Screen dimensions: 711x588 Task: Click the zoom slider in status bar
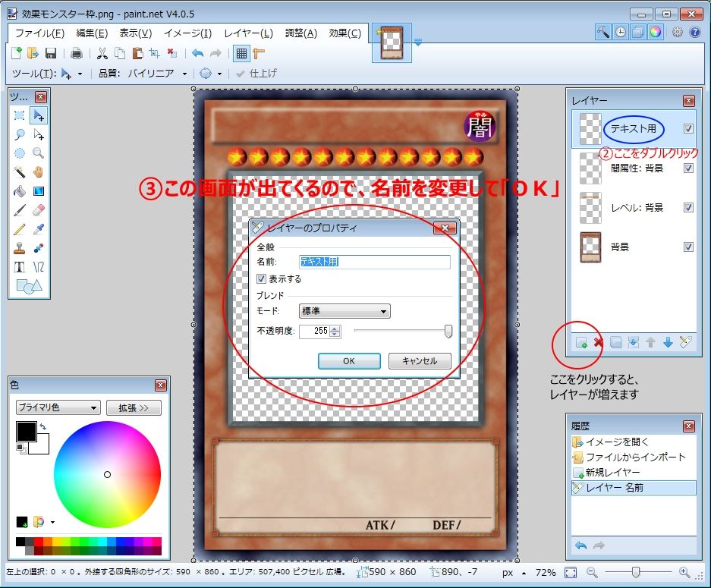pyautogui.click(x=636, y=573)
